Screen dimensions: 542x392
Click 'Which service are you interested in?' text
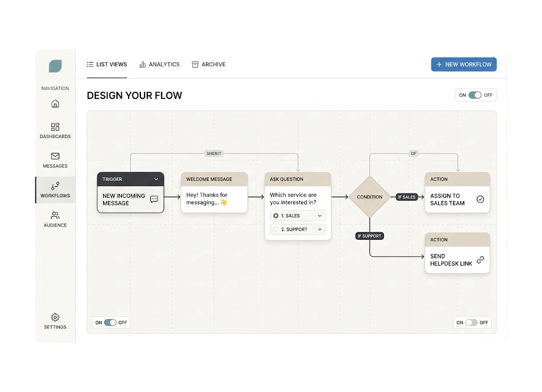point(293,198)
